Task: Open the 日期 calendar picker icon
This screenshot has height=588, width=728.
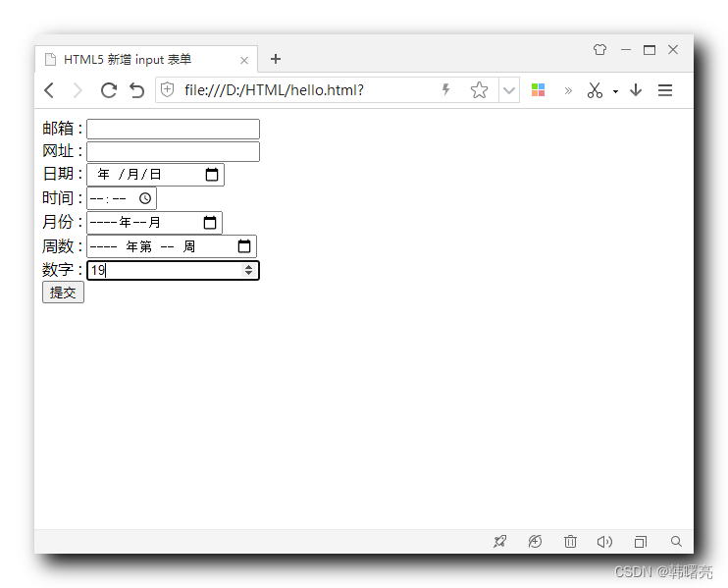Action: 212,175
